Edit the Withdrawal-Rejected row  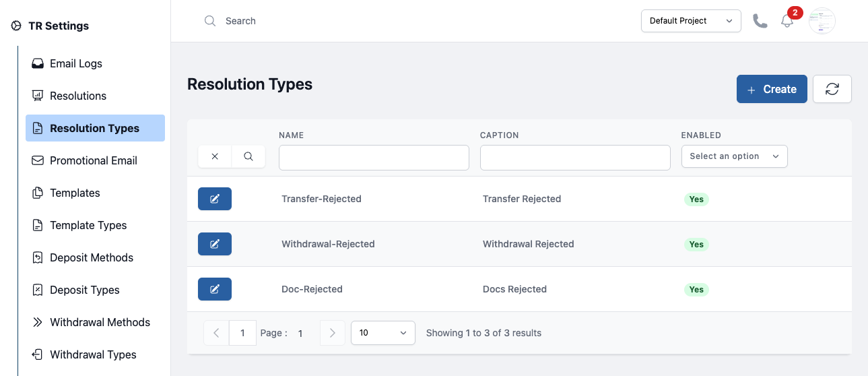pyautogui.click(x=215, y=244)
